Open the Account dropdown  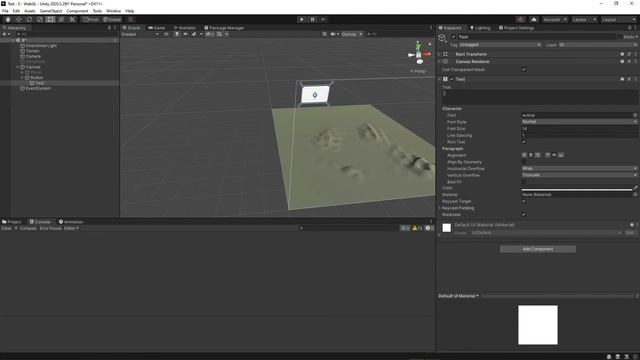pyautogui.click(x=554, y=19)
